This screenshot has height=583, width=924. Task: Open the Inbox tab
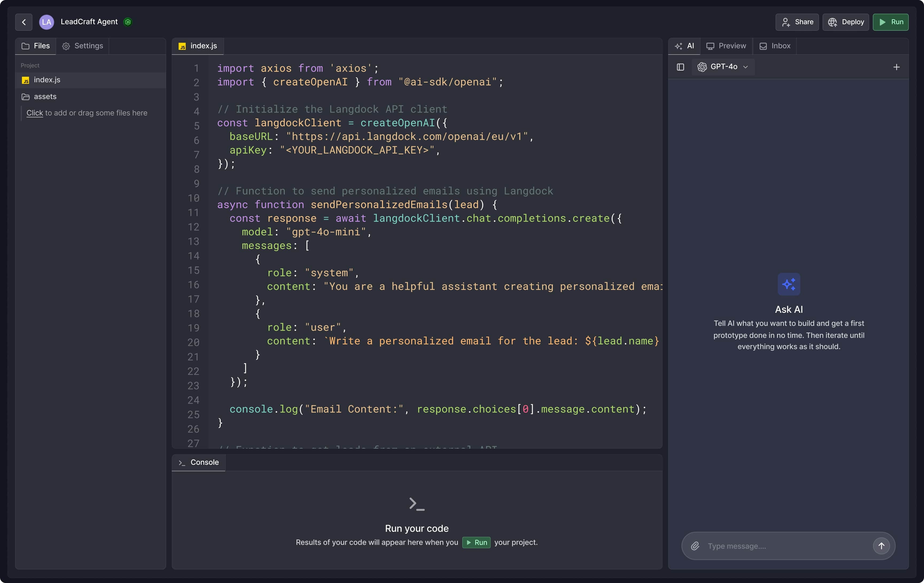[775, 46]
